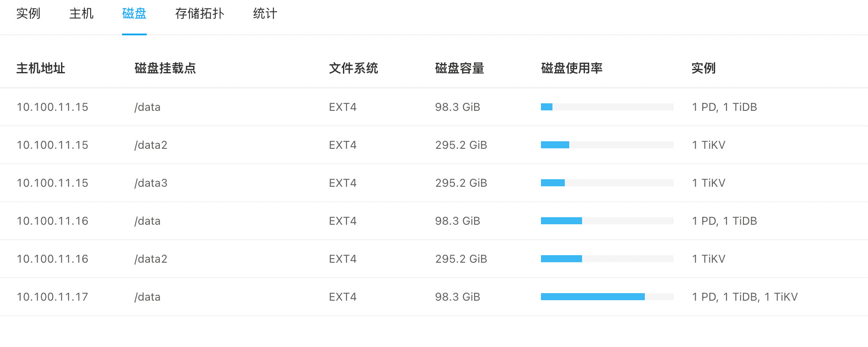The width and height of the screenshot is (868, 347).
Task: Click the usage bar for 10.100.11.16 /data2
Action: tap(607, 259)
